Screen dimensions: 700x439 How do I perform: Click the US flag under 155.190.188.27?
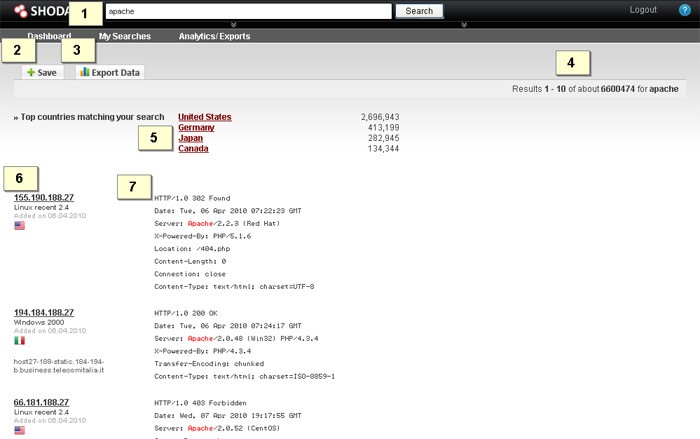coord(20,226)
